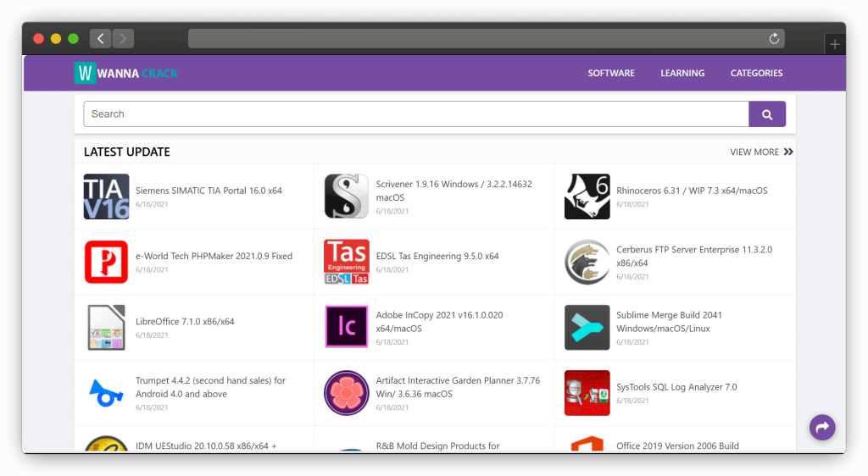Screen dimensions: 868x476
Task: Select the Artifact Interactive Garden Planner icon
Action: tap(346, 392)
